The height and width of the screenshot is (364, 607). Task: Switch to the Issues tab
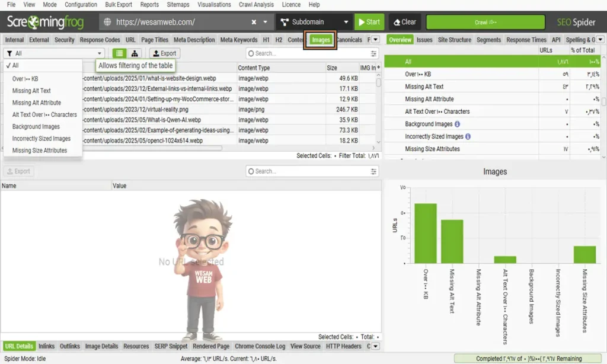[x=424, y=40]
